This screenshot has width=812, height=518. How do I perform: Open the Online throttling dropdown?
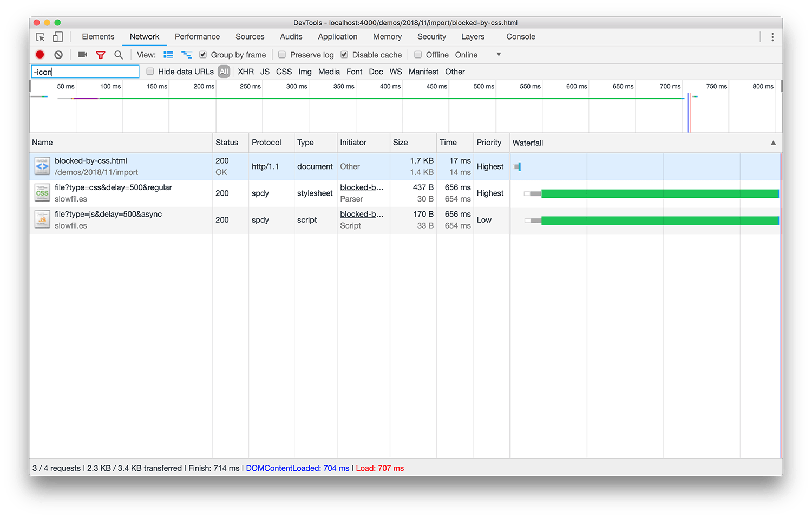click(x=477, y=55)
